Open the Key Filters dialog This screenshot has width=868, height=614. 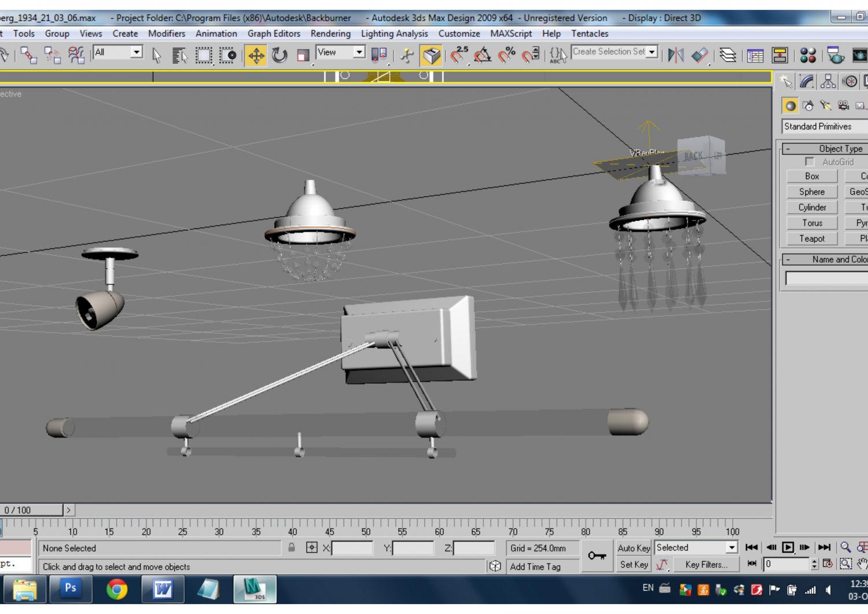pyautogui.click(x=706, y=565)
